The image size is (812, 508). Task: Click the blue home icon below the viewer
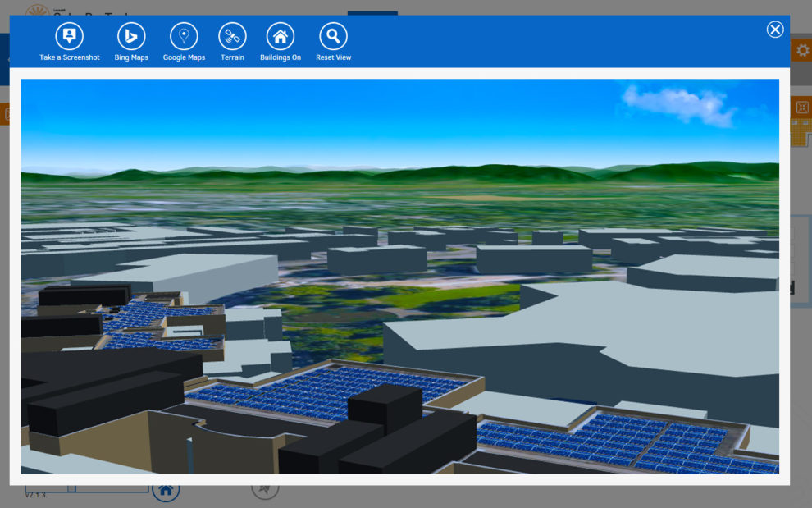[x=166, y=490]
